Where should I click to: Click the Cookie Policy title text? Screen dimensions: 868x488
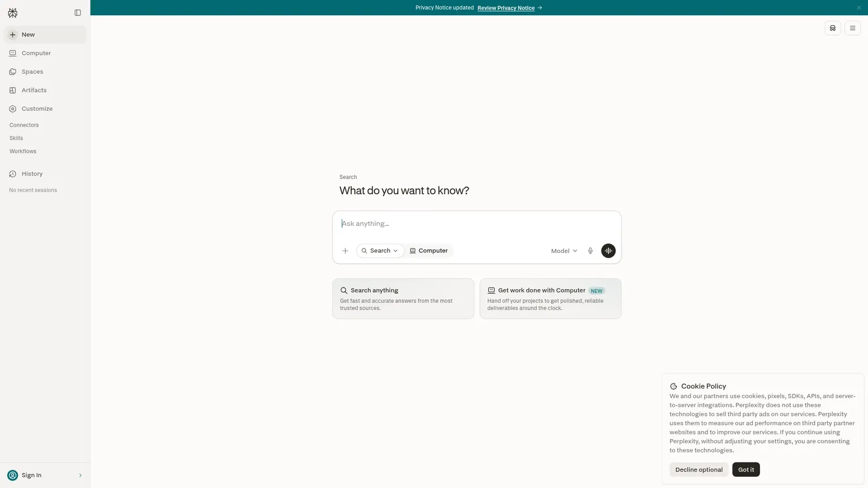click(704, 386)
